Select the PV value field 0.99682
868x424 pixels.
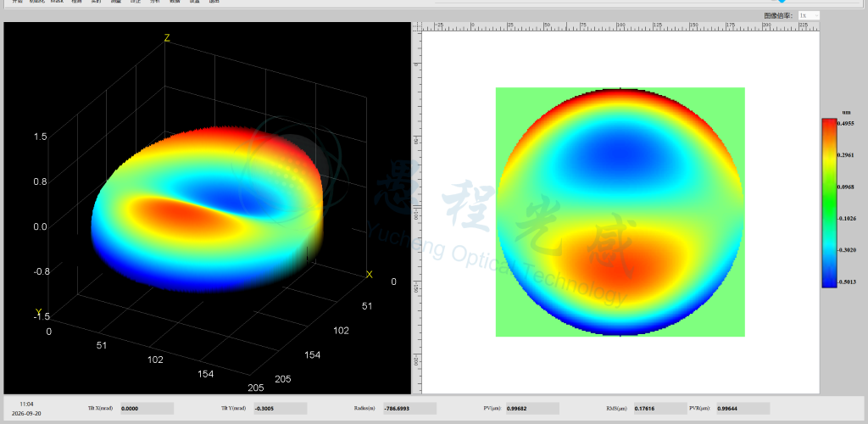point(532,409)
